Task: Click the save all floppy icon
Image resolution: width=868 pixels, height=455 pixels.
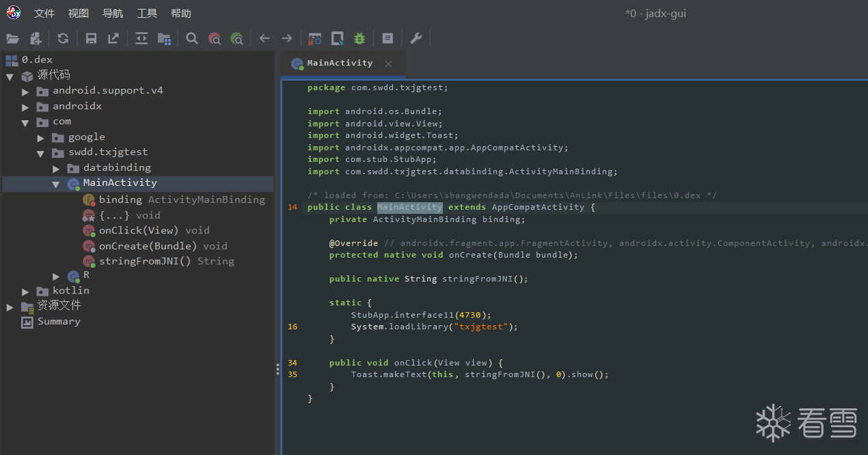Action: click(x=91, y=39)
